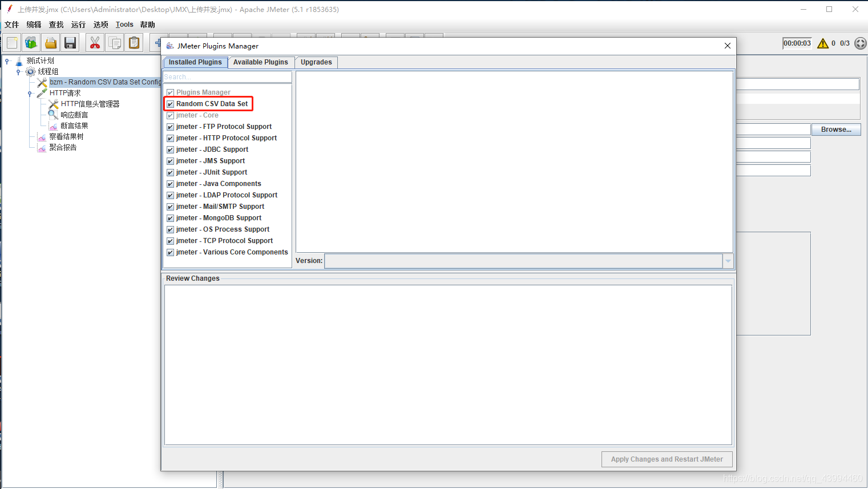Close the JMeter Plugins Manager dialog

click(727, 46)
